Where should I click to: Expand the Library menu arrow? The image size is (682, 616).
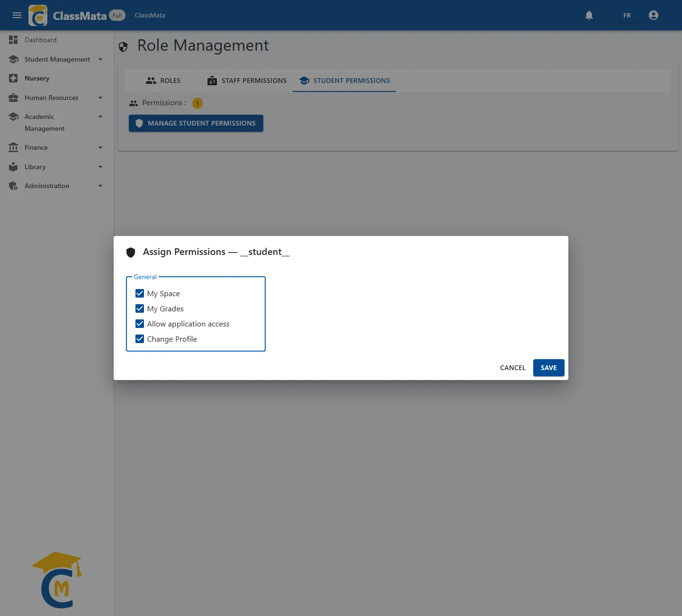tap(100, 167)
